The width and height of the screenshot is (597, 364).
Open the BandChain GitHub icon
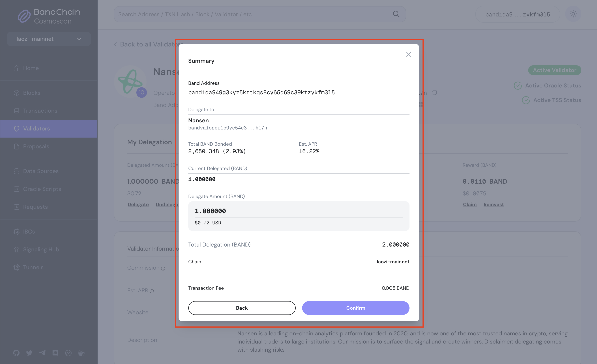16,353
